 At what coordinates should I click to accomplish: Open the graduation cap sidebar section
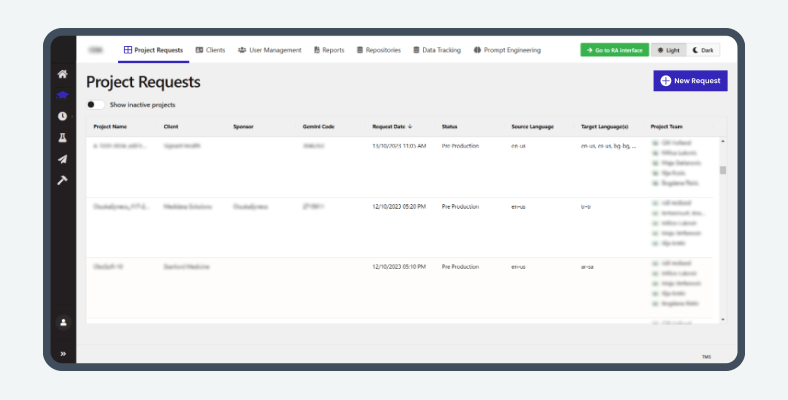62,95
